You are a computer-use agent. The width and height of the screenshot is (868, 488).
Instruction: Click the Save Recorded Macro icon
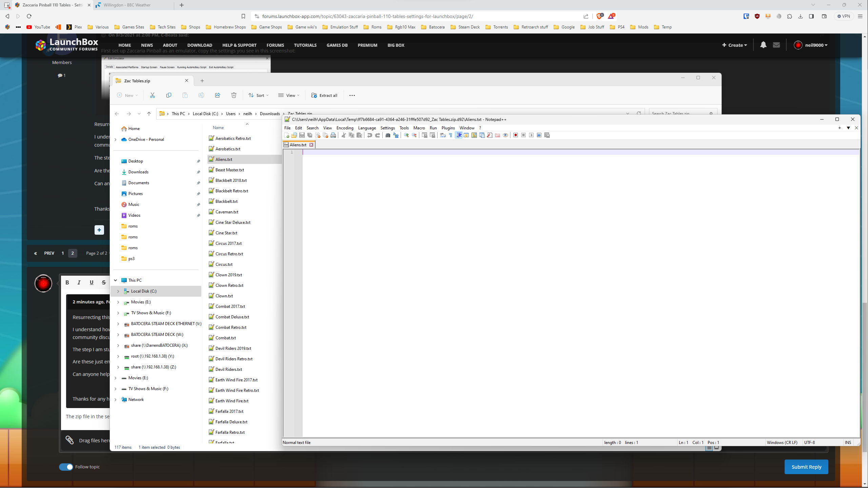[547, 135]
